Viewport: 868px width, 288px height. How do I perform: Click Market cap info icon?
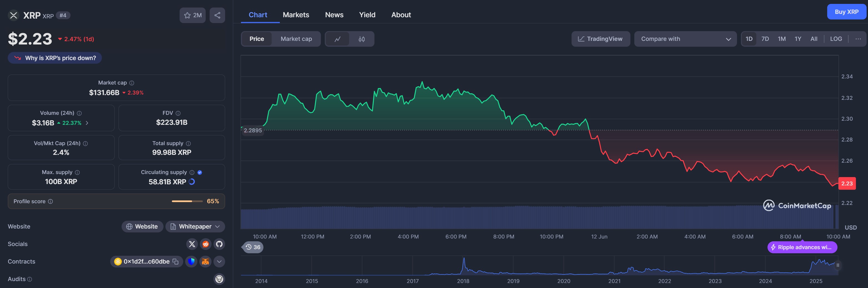tap(132, 83)
